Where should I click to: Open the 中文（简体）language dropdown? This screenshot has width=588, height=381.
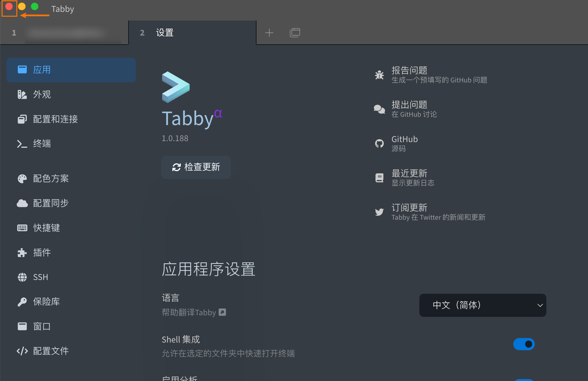(x=482, y=305)
